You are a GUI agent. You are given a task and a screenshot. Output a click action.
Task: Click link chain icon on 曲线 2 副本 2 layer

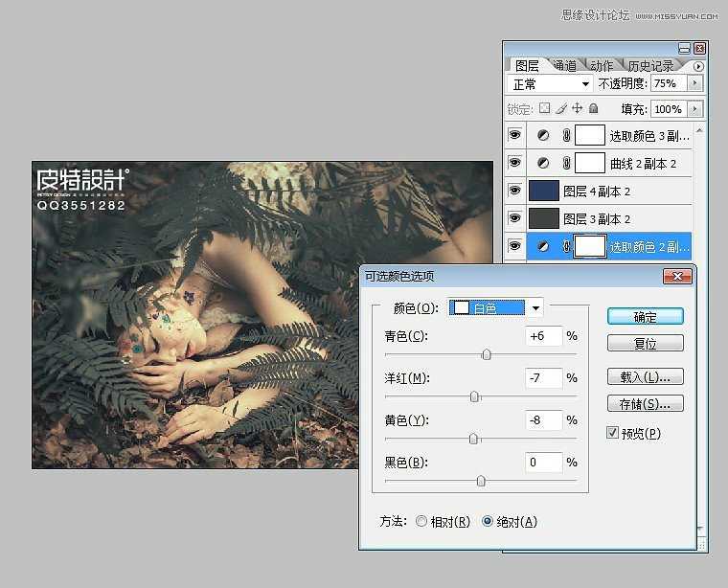point(566,163)
